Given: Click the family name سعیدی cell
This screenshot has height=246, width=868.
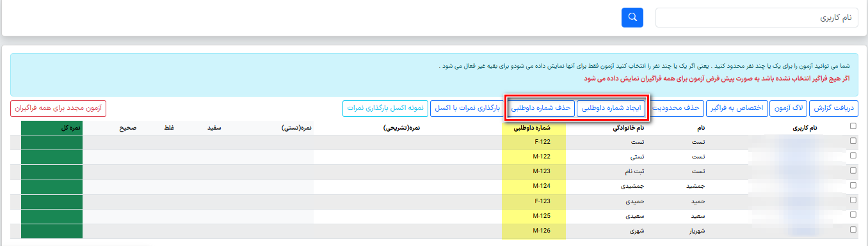Looking at the screenshot, I should (x=634, y=216).
